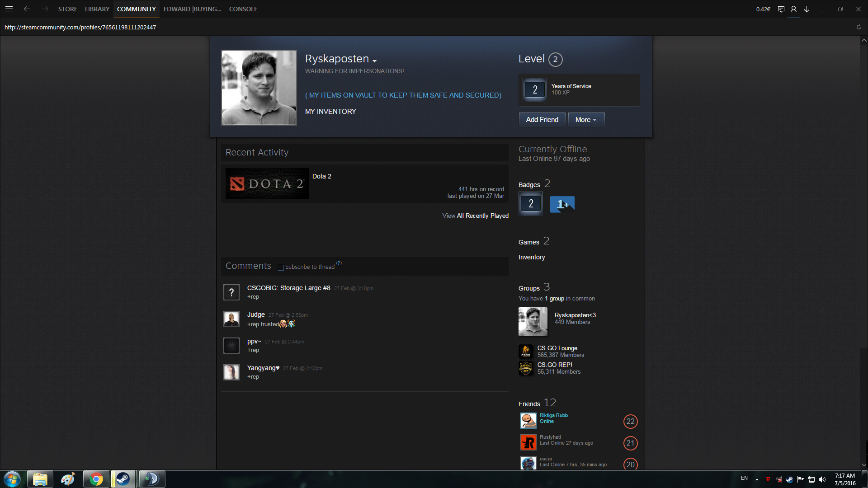Show hidden system tray icons
The width and height of the screenshot is (868, 488).
coord(757,479)
